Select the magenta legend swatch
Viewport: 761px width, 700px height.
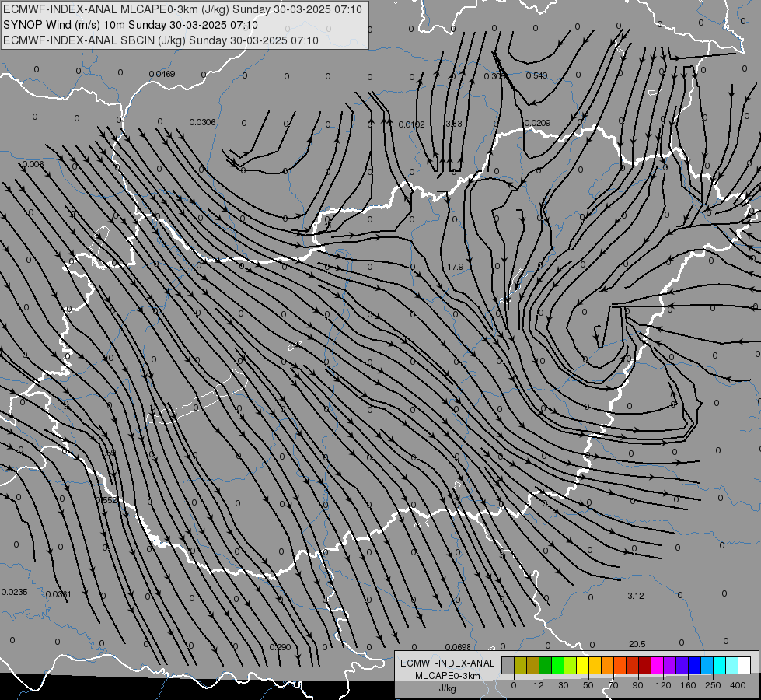pos(658,665)
